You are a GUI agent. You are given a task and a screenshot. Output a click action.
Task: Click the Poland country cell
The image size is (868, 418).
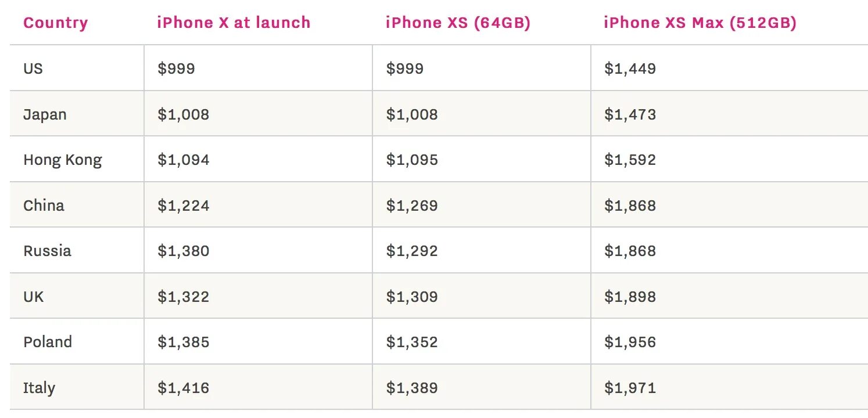tap(48, 342)
